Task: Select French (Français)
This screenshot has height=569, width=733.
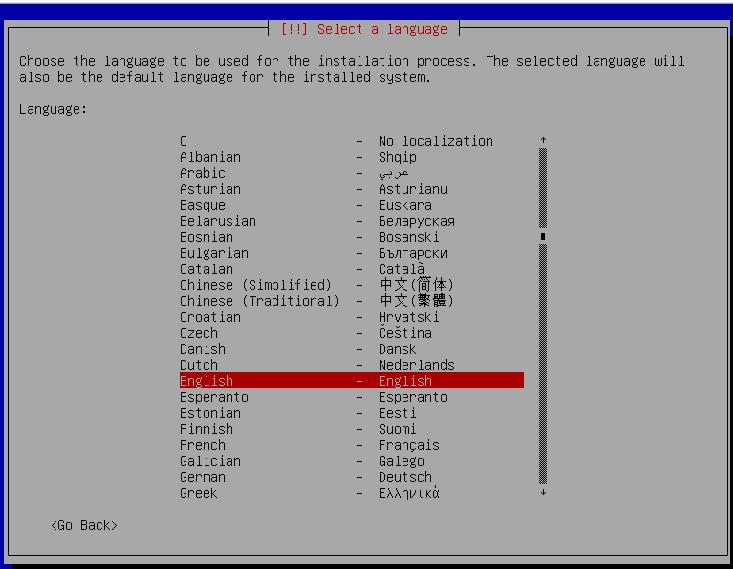Action: 352,445
